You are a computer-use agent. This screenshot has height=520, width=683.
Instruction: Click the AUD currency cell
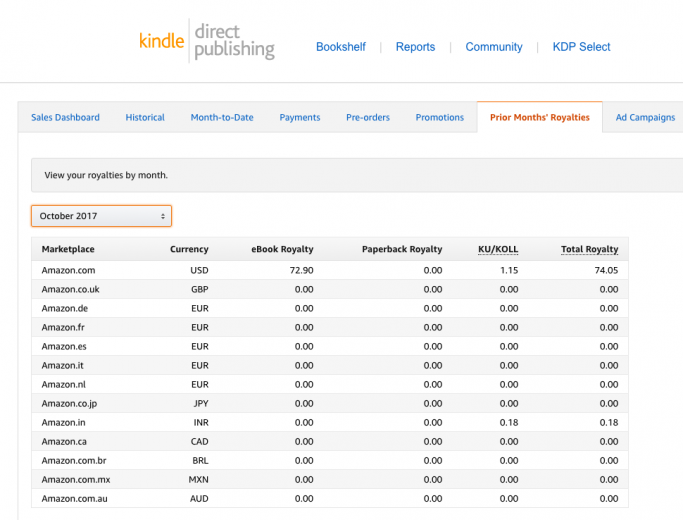(x=199, y=499)
